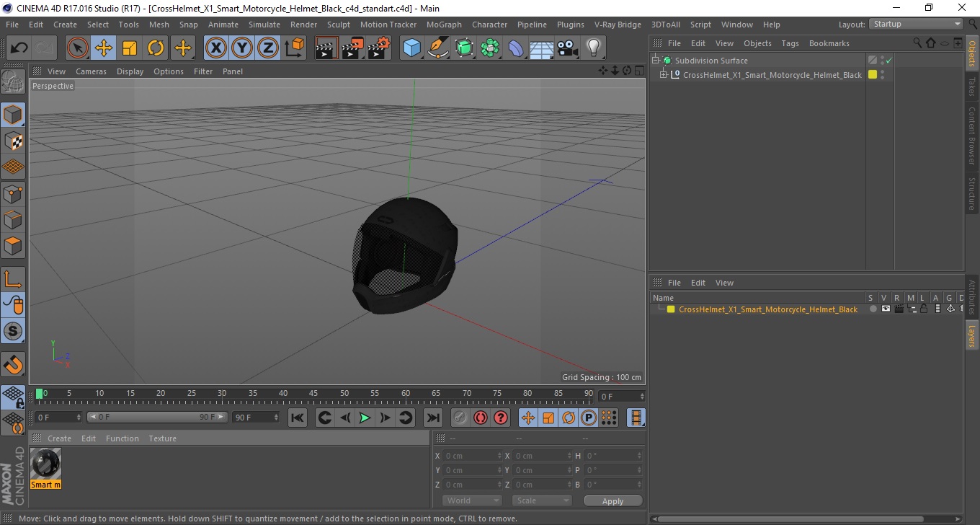Click Render to Picture Viewer icon
This screenshot has width=980, height=525.
coord(352,48)
